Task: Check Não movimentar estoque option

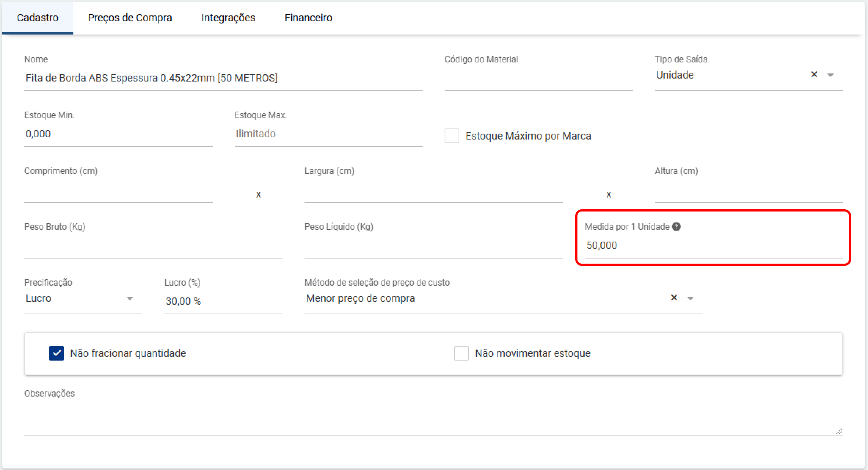Action: point(461,353)
